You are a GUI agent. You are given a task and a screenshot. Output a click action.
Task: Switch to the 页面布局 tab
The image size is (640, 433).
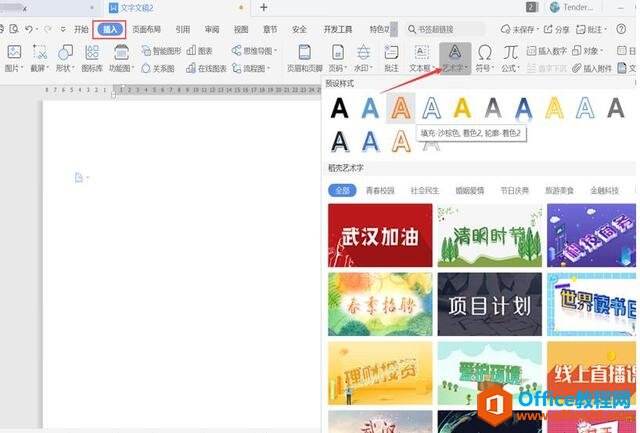point(146,29)
